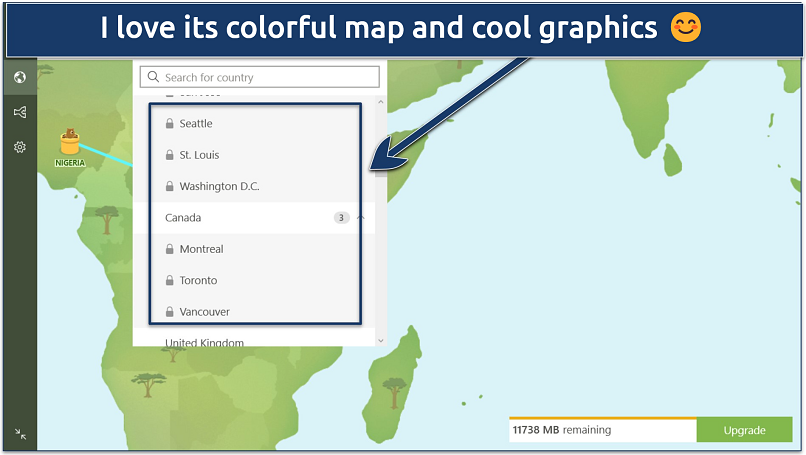Collapse the Canada country group chevron

point(361,218)
